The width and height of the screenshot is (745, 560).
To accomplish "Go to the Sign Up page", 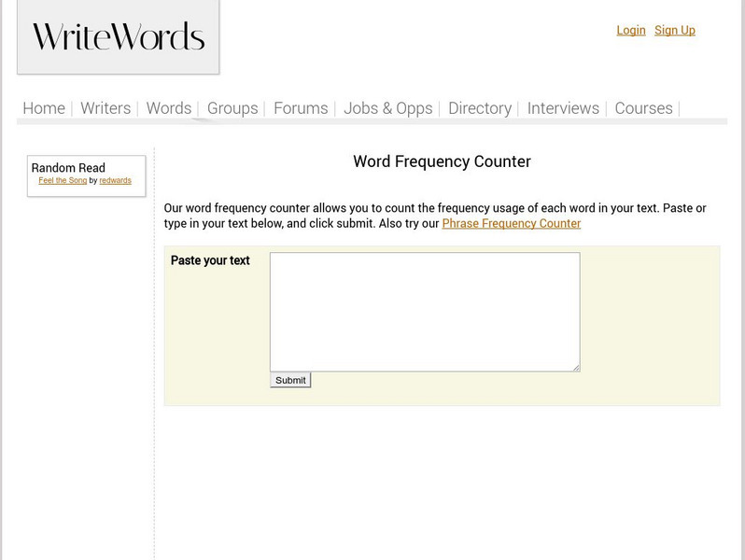I will [x=674, y=30].
